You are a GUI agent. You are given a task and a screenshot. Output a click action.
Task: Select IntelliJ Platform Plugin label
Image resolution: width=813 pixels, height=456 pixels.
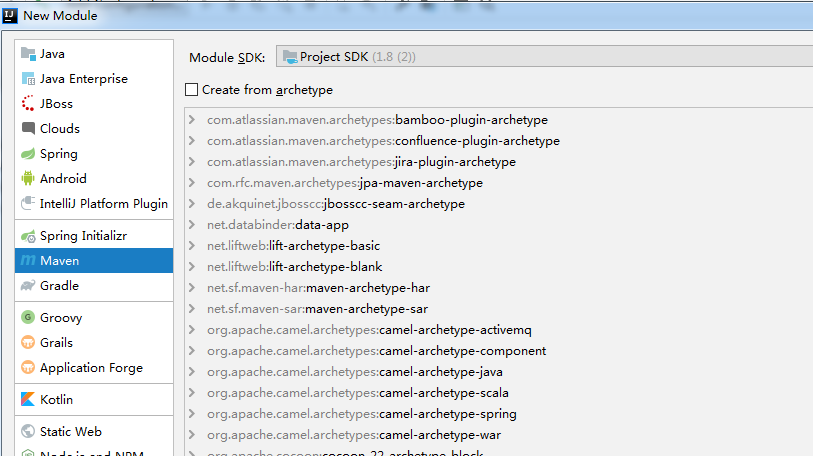[x=104, y=204]
